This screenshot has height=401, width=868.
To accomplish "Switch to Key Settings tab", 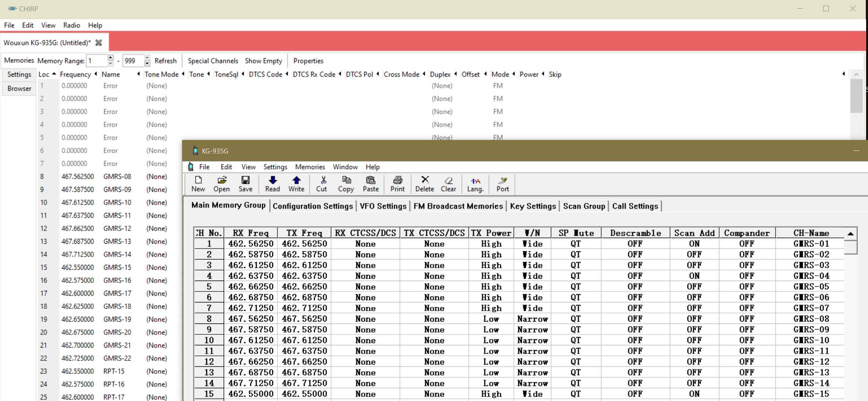I will click(x=533, y=206).
